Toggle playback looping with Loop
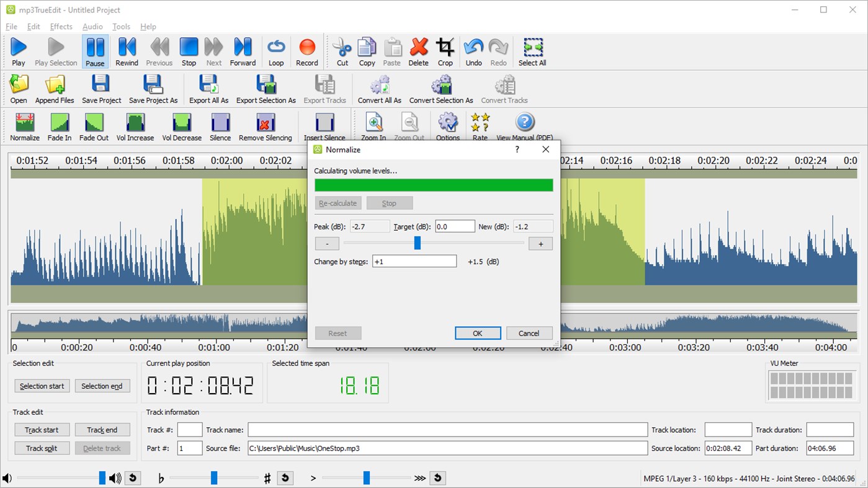The width and height of the screenshot is (868, 488). 275,50
